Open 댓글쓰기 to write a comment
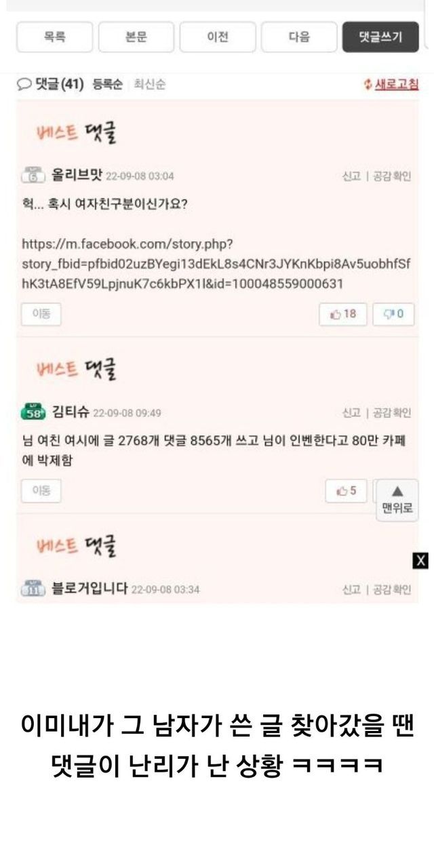Image resolution: width=434 pixels, height=868 pixels. point(380,37)
